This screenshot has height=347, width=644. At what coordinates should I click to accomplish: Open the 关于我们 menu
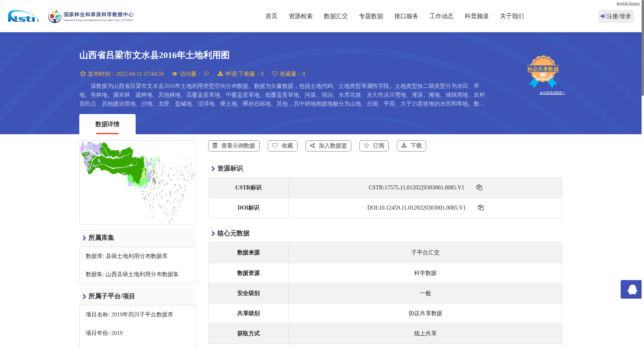click(512, 16)
